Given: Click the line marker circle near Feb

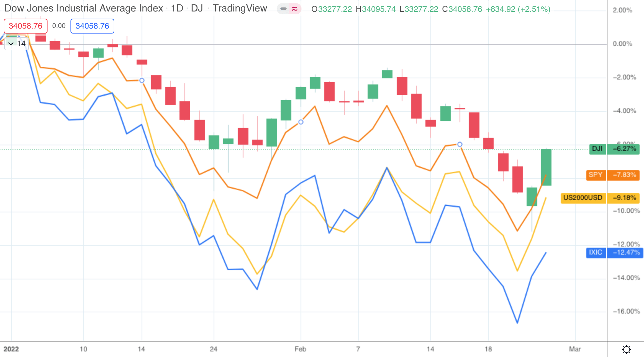Looking at the screenshot, I should [301, 122].
